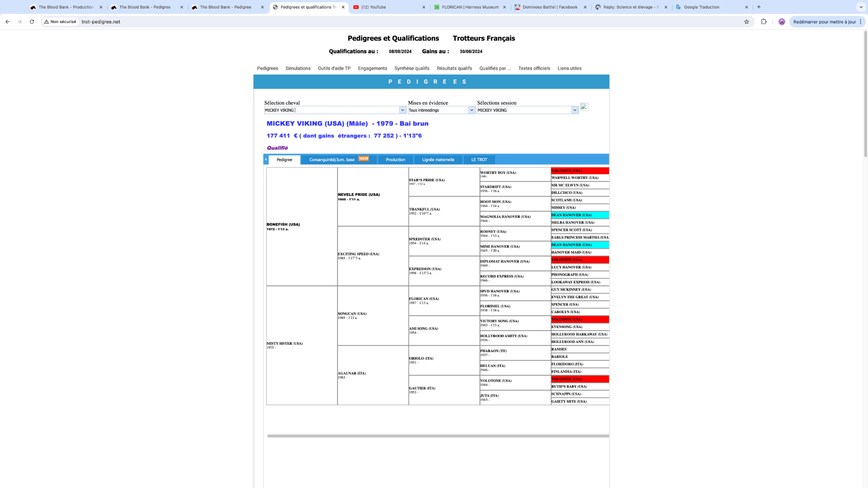The height and width of the screenshot is (488, 868).
Task: Open the Simulations menu
Action: pos(298,68)
